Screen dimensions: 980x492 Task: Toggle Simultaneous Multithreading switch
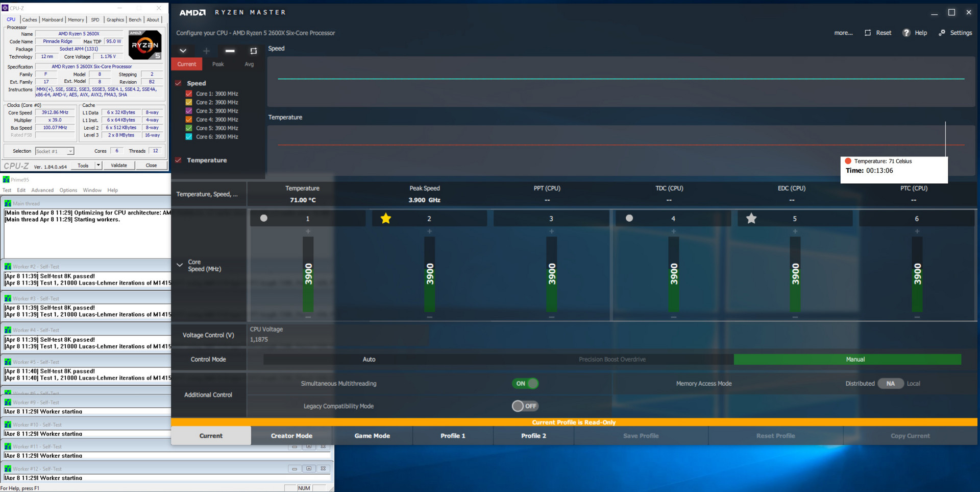pos(525,383)
